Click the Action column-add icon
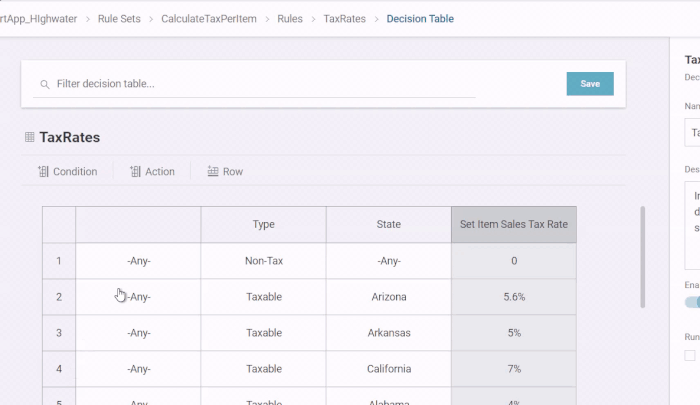 135,172
